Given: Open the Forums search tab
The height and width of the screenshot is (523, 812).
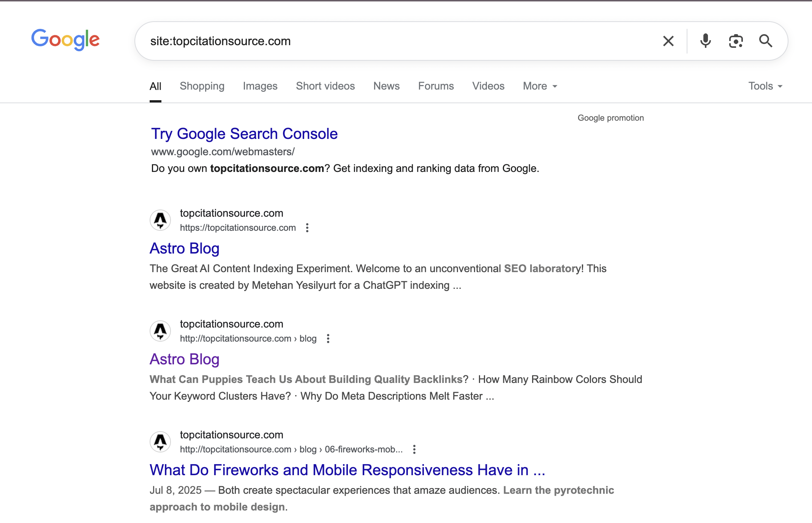Looking at the screenshot, I should click(x=436, y=86).
